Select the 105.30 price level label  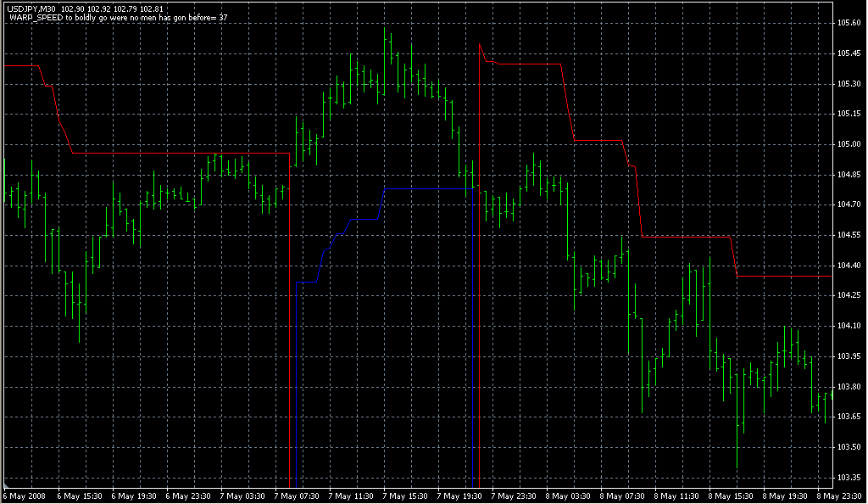849,84
